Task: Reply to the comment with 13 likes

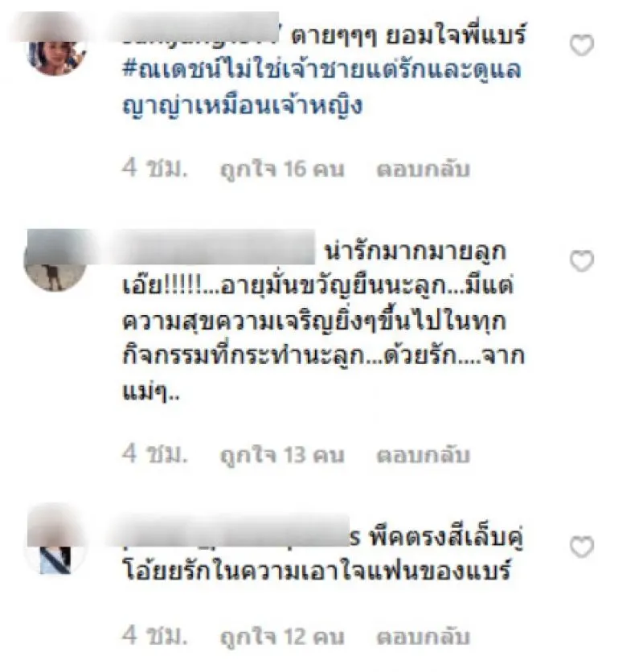Action: tap(423, 455)
